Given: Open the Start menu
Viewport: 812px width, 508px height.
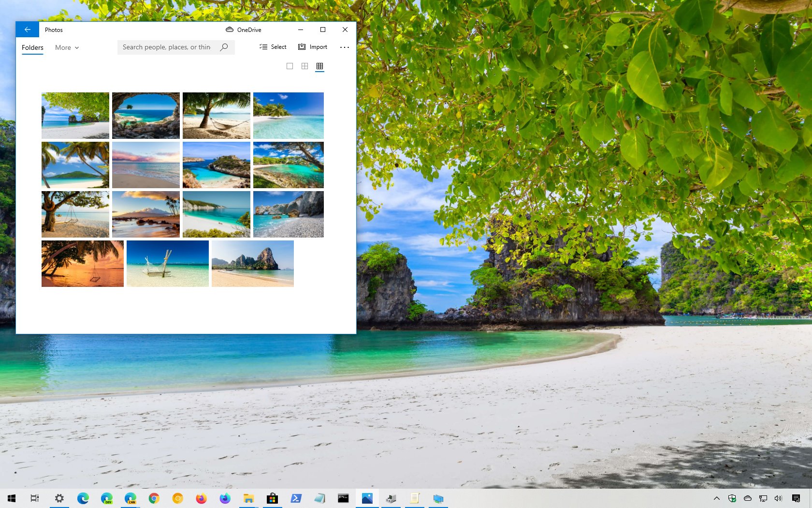Looking at the screenshot, I should coord(11,498).
